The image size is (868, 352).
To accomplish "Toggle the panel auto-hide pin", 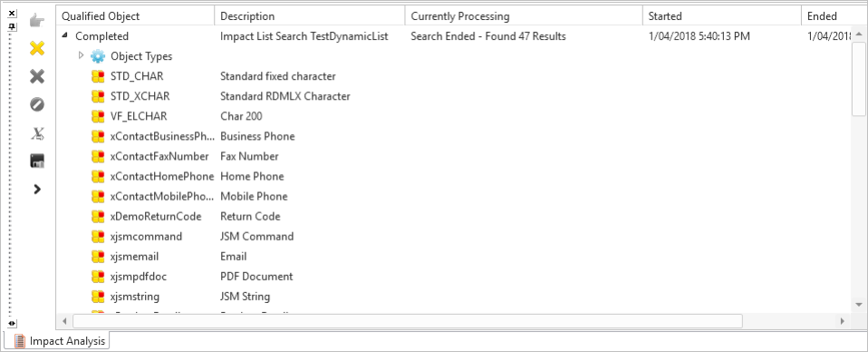I will coord(12,24).
